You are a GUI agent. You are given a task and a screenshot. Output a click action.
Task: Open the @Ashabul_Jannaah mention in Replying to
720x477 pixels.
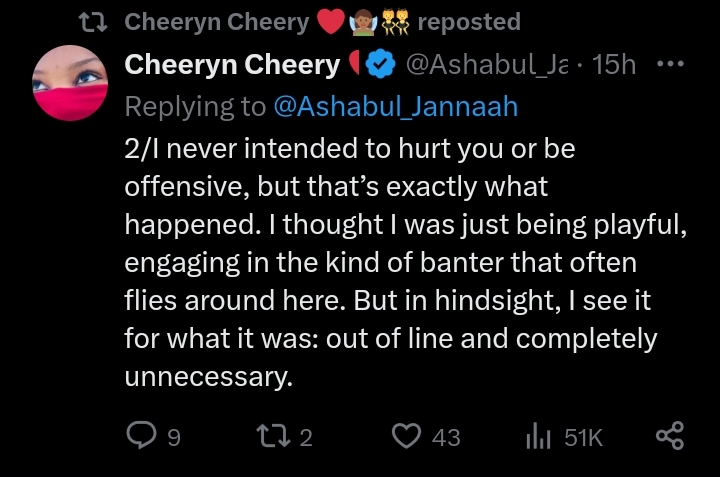(x=395, y=107)
